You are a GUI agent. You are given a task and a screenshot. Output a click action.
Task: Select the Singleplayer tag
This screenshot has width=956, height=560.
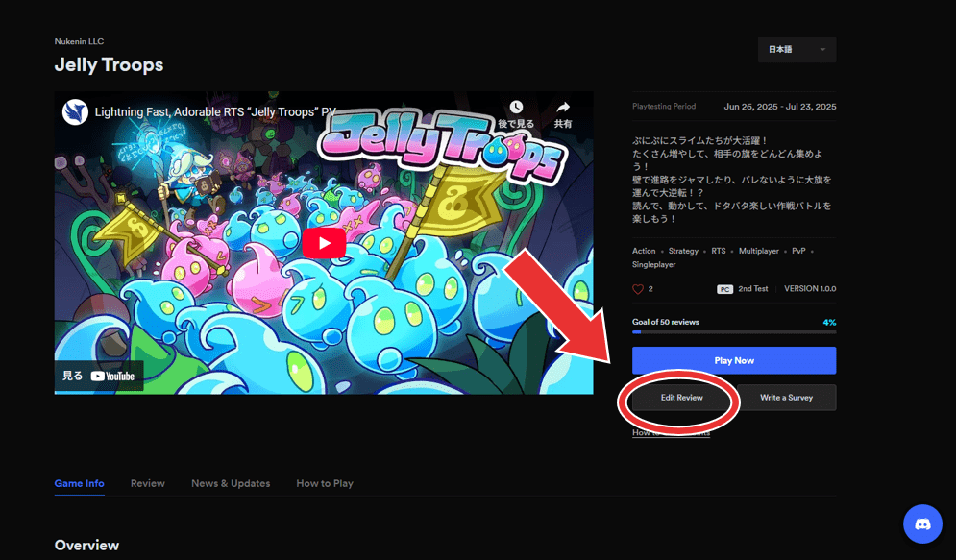click(654, 264)
